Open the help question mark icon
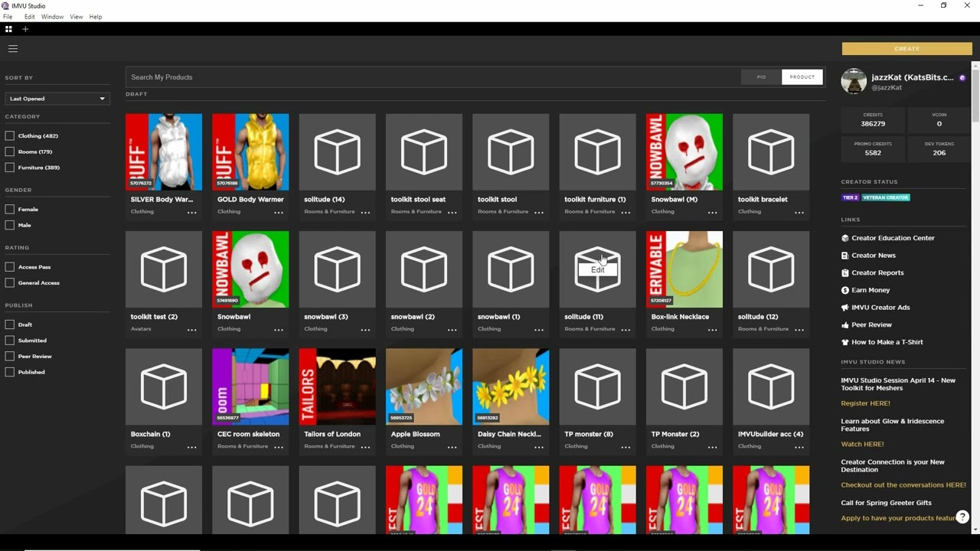Image resolution: width=980 pixels, height=551 pixels. pos(962,517)
